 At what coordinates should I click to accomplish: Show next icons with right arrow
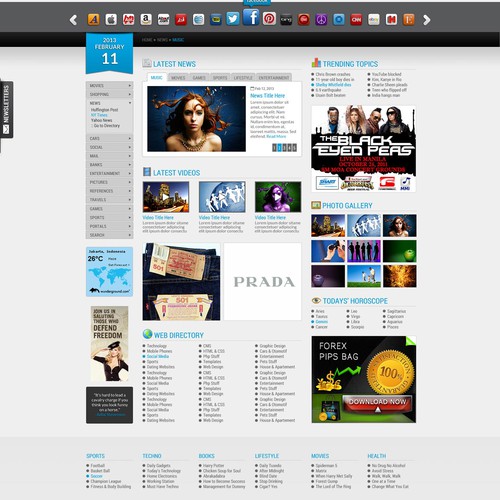pos(426,20)
